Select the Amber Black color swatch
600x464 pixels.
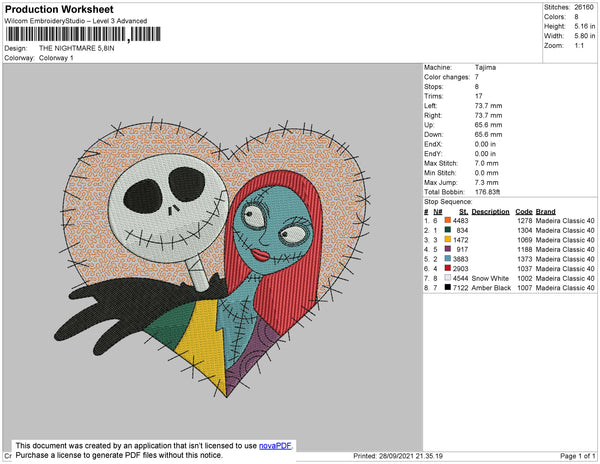(x=447, y=287)
